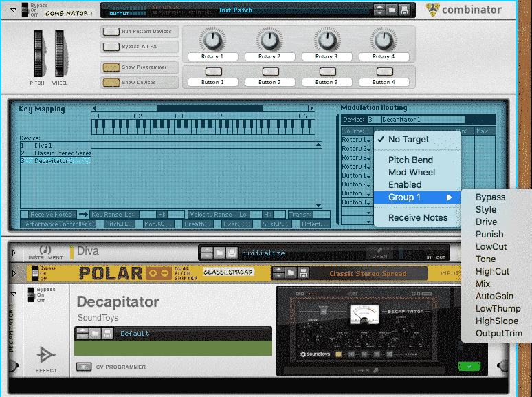Click the Diva browse patch folder icon

point(219,253)
